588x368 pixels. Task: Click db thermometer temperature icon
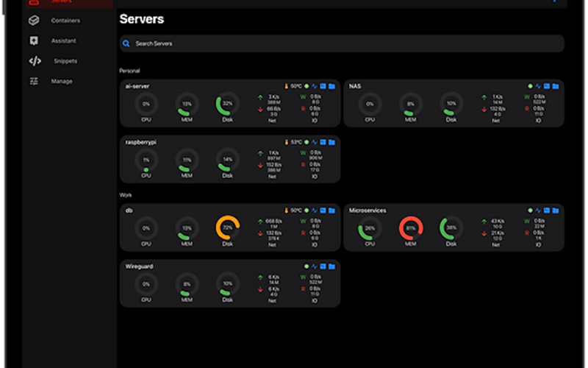pyautogui.click(x=286, y=210)
